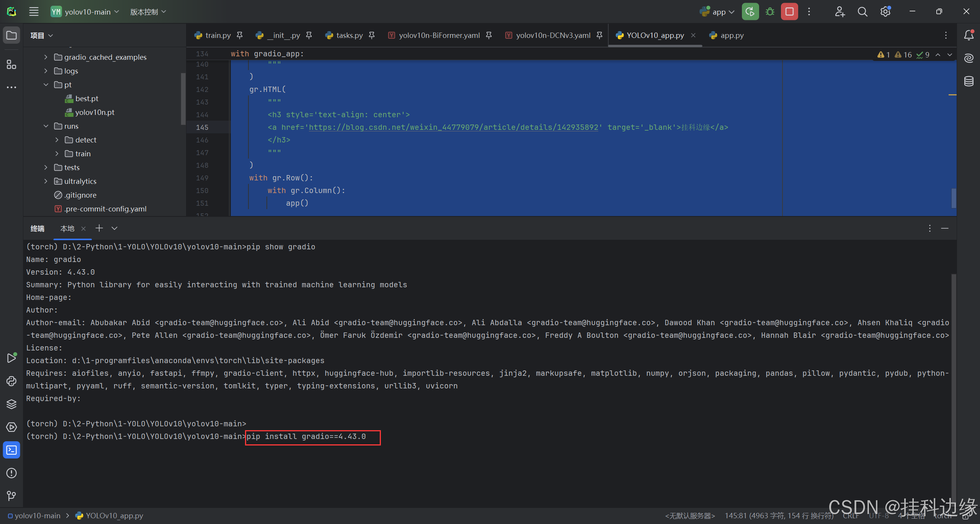Add a new terminal tab
980x524 pixels.
tap(99, 228)
